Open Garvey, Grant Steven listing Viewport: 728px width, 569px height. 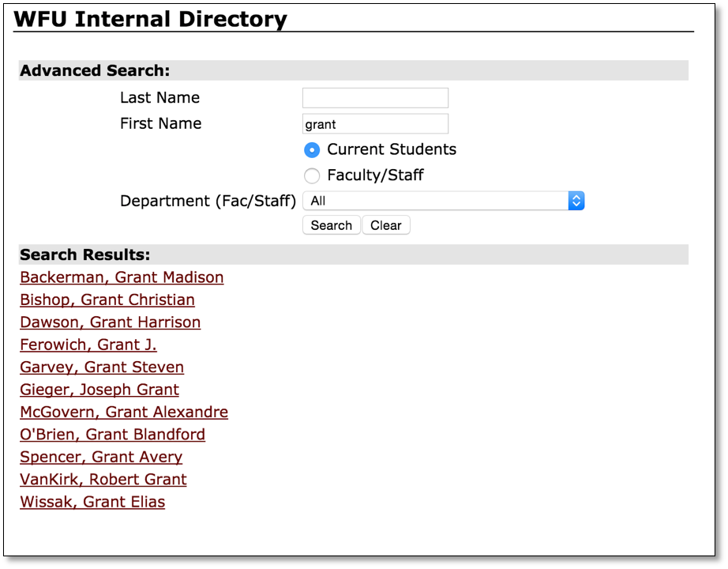coord(102,367)
